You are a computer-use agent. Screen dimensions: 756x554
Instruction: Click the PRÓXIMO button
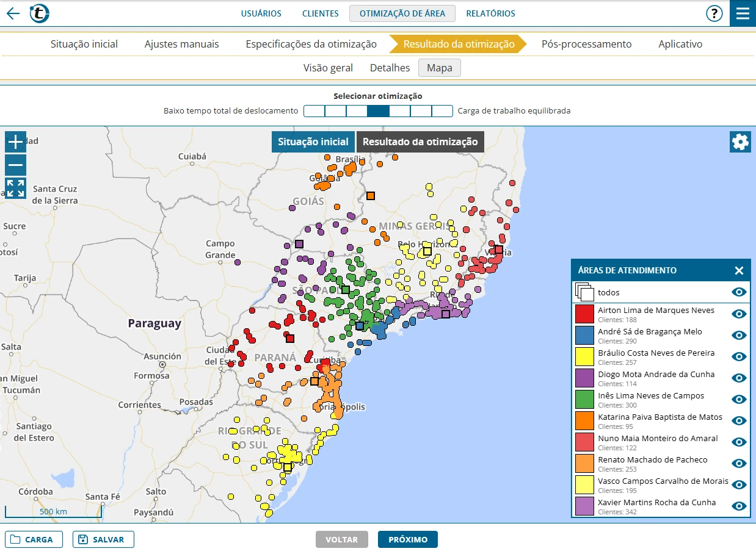coord(407,539)
